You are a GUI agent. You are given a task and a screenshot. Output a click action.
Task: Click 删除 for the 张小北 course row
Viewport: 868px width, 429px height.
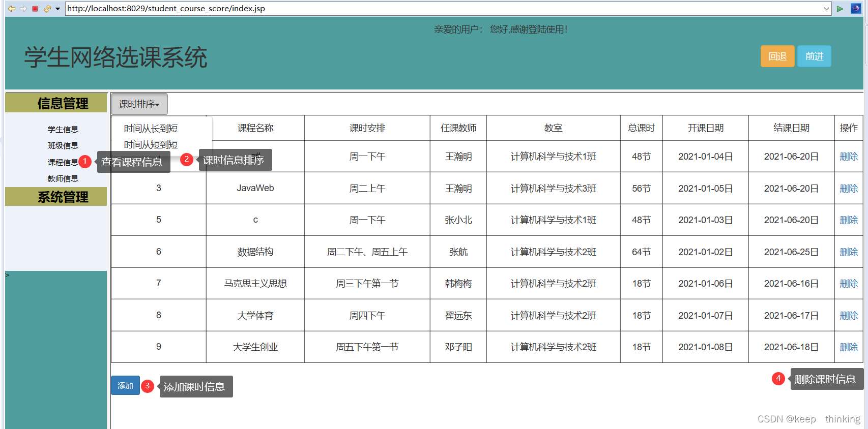pyautogui.click(x=849, y=220)
